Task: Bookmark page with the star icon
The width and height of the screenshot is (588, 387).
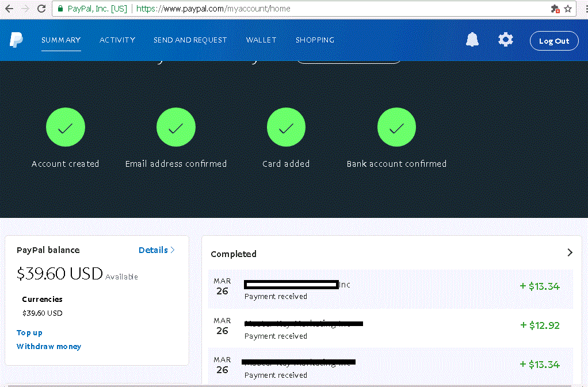Action: tap(568, 9)
